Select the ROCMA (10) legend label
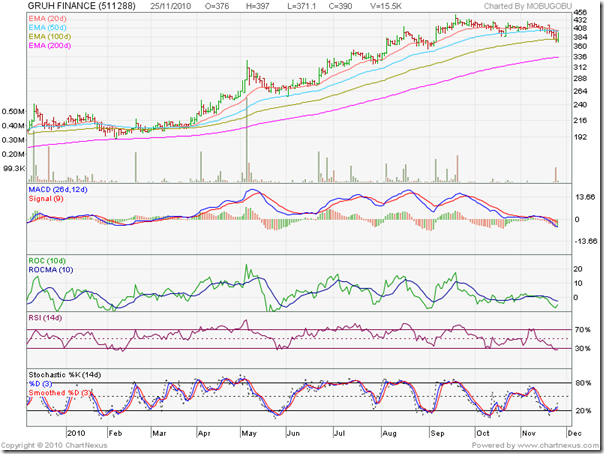The height and width of the screenshot is (454, 604). tap(51, 271)
